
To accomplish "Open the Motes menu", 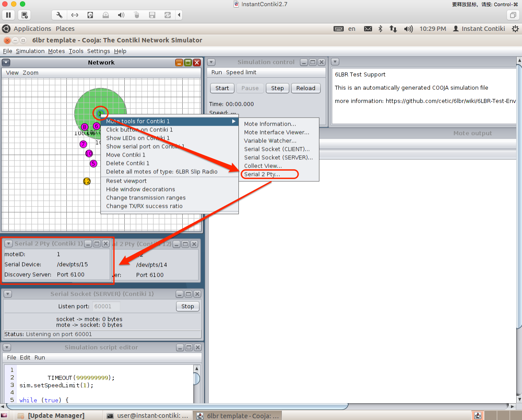I will 56,51.
